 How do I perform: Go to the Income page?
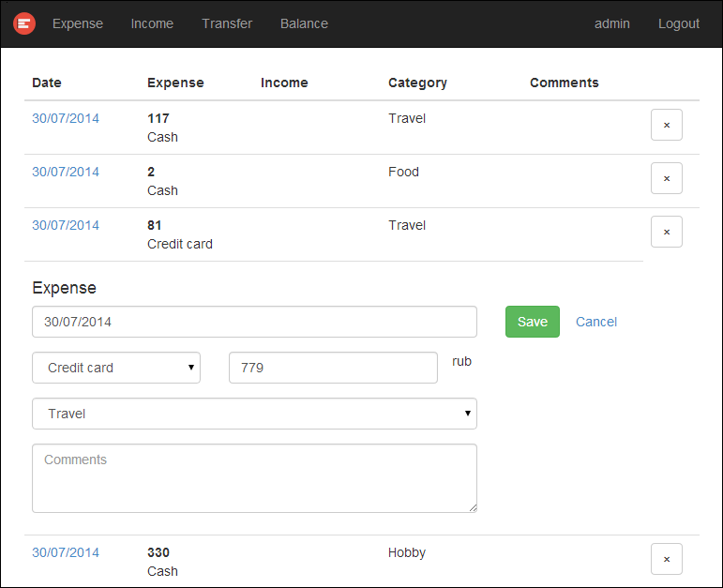tap(152, 23)
